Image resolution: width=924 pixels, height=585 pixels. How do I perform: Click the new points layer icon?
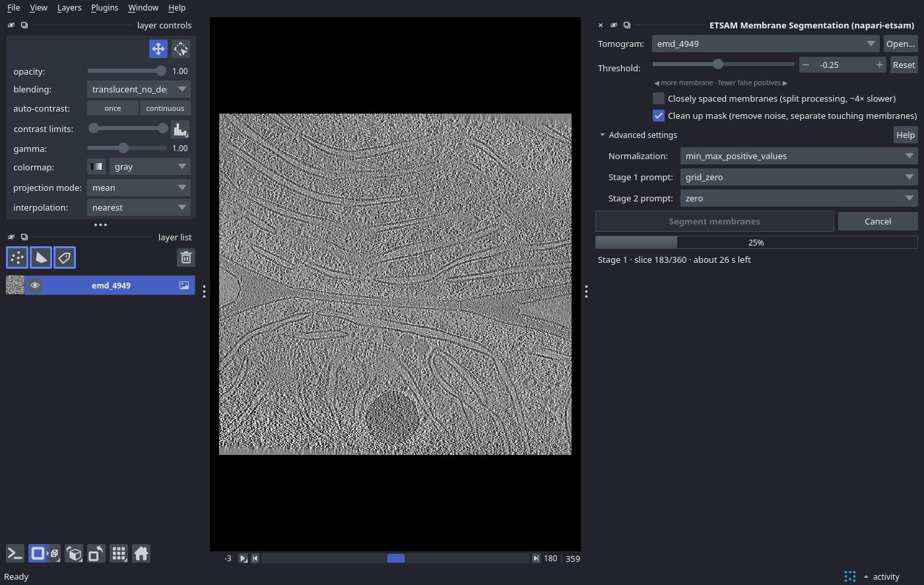(x=17, y=258)
